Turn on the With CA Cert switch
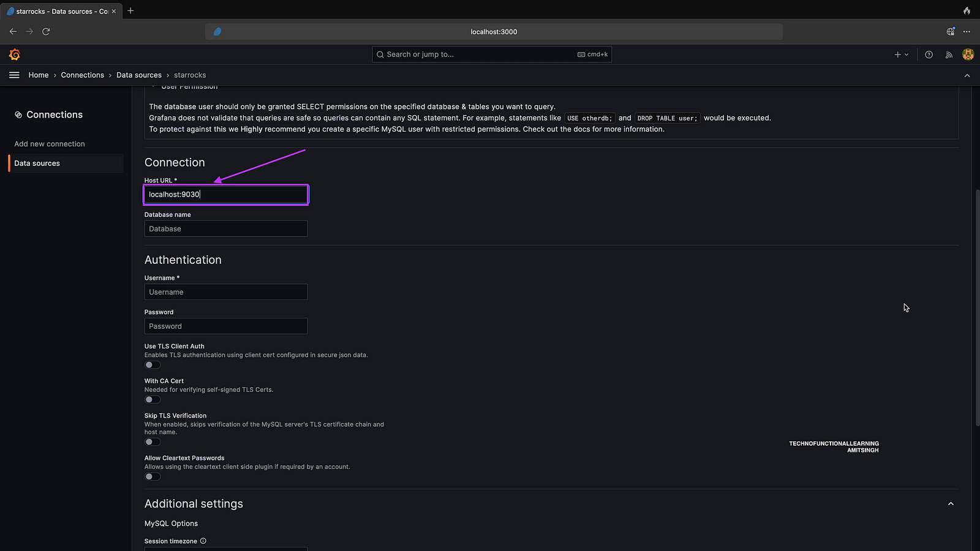 tap(153, 400)
